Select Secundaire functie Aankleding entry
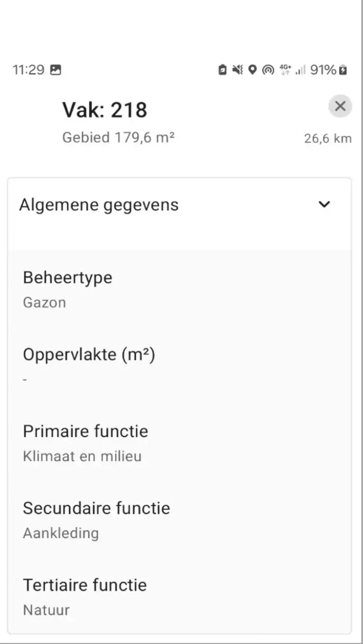363x644 pixels. [96, 520]
